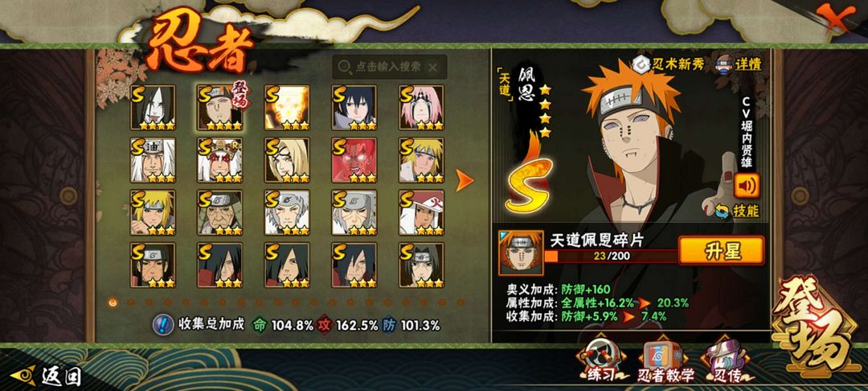868x391 pixels.
Task: Open the 练习 practice mode icon
Action: pos(599,360)
